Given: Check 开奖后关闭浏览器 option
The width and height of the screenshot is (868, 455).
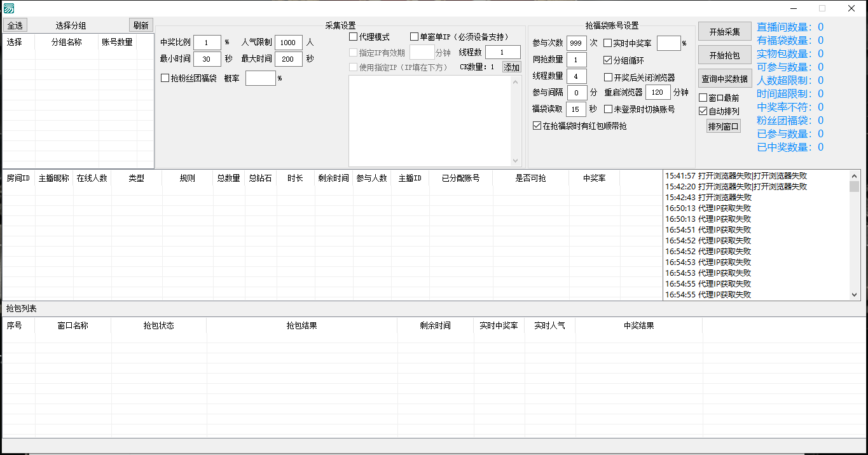Looking at the screenshot, I should click(x=609, y=76).
